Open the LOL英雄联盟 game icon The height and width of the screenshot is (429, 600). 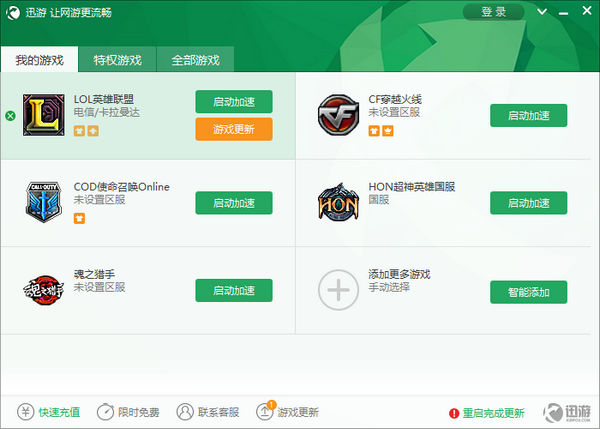pyautogui.click(x=44, y=115)
